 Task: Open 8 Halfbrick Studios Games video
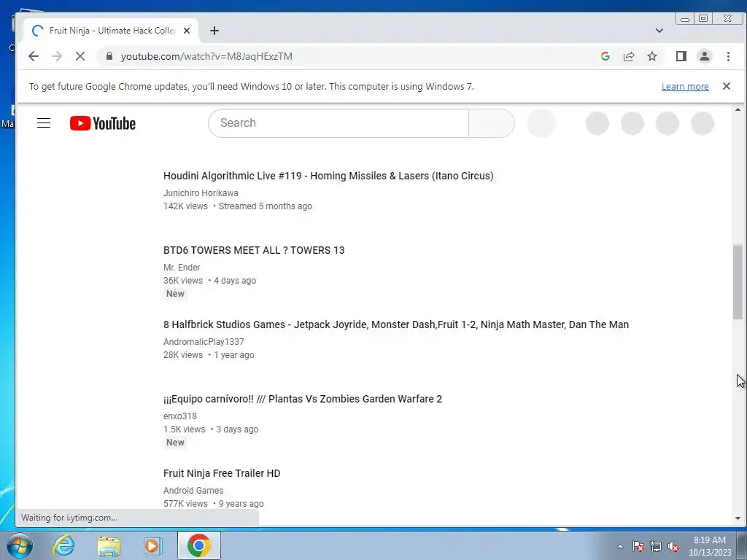pyautogui.click(x=396, y=324)
